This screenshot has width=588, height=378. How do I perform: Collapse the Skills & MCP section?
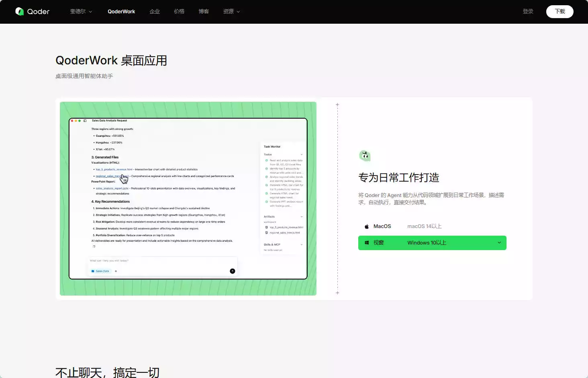tap(302, 244)
